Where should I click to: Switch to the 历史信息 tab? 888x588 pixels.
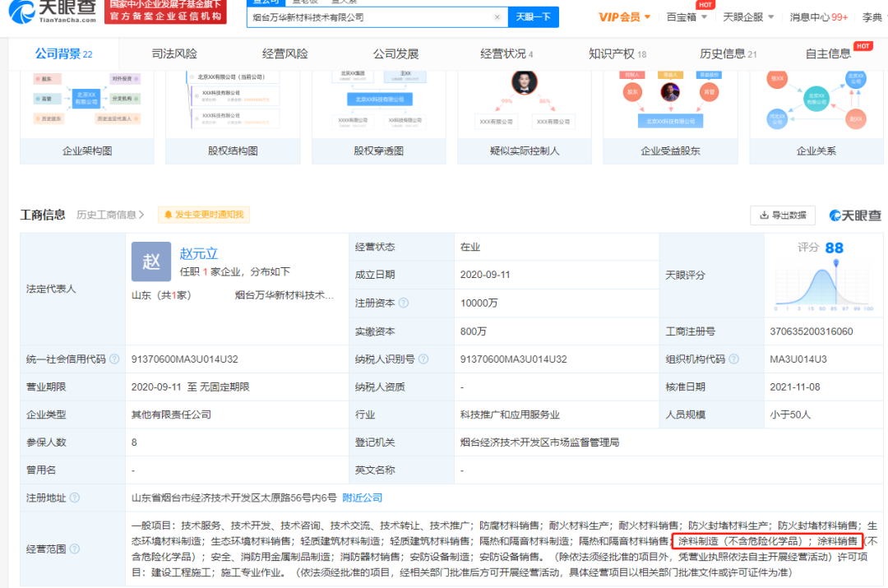pos(728,53)
